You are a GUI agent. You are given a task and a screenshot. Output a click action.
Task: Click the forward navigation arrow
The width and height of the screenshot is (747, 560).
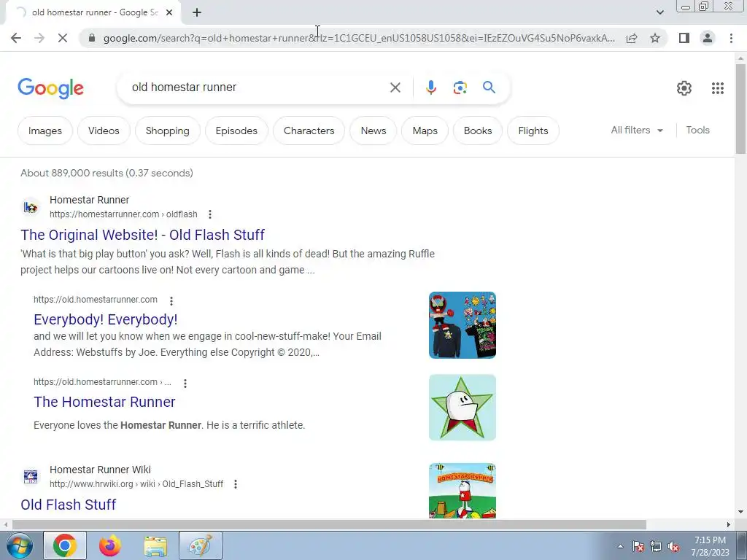coord(39,38)
